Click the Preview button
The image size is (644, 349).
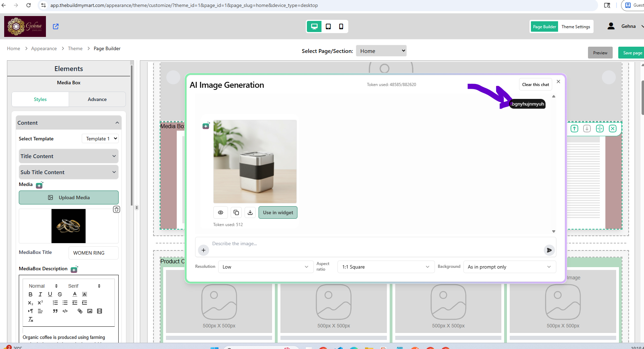pos(600,53)
